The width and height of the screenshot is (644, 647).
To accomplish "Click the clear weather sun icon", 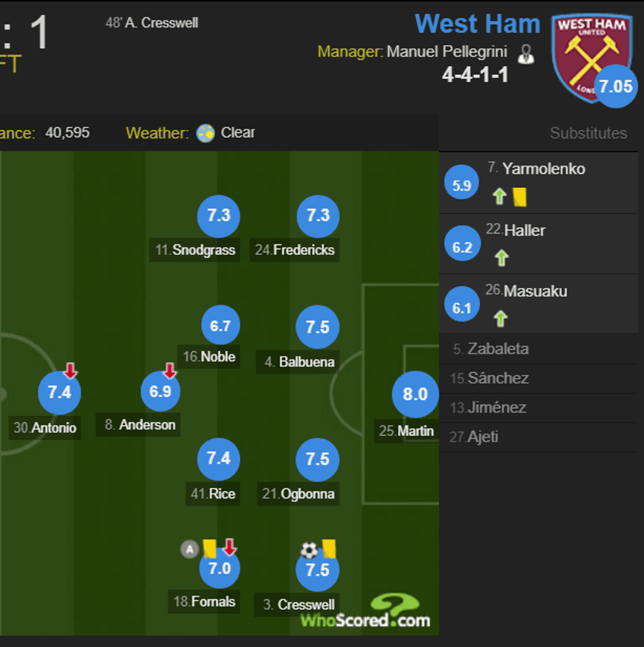I will [x=206, y=133].
